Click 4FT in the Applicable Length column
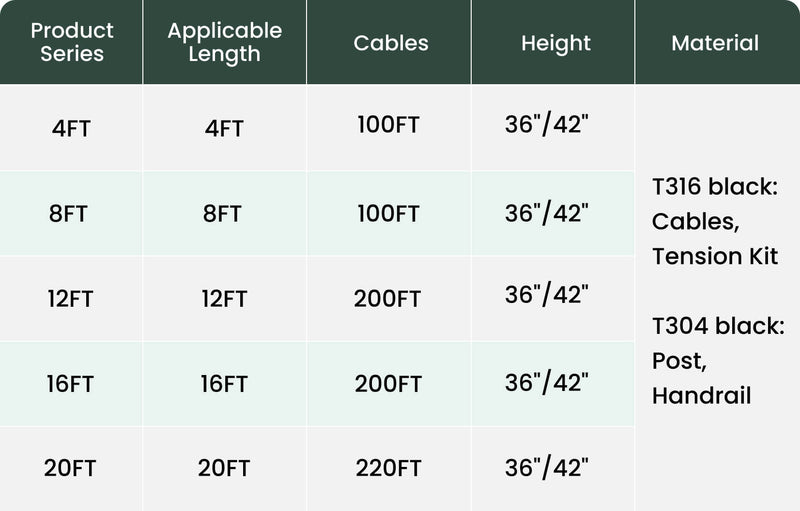 point(224,129)
